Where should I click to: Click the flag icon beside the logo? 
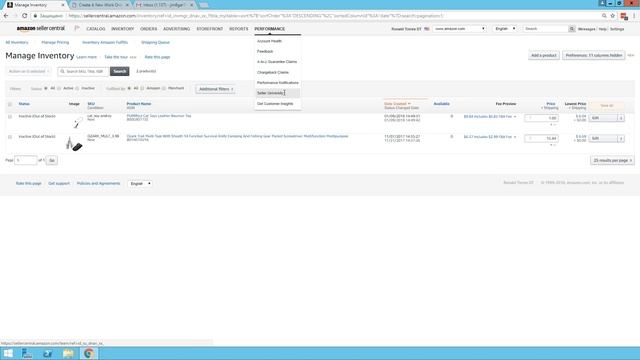(x=77, y=29)
